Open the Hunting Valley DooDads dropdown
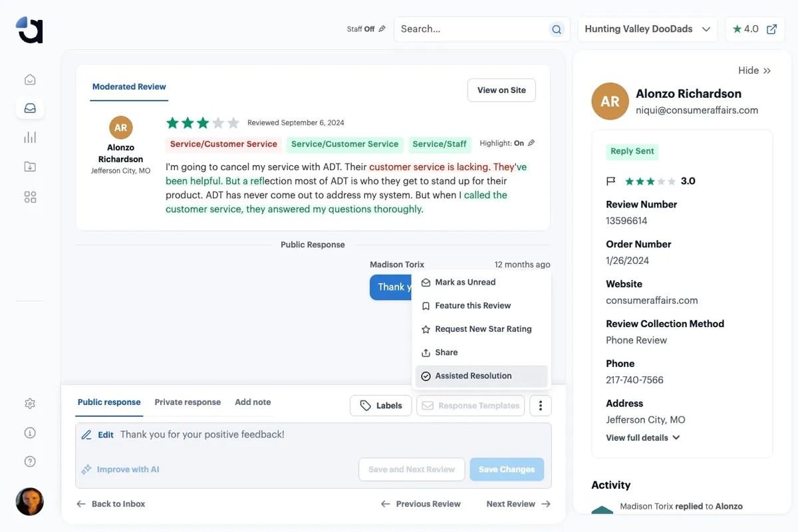This screenshot has width=798, height=532. [648, 29]
